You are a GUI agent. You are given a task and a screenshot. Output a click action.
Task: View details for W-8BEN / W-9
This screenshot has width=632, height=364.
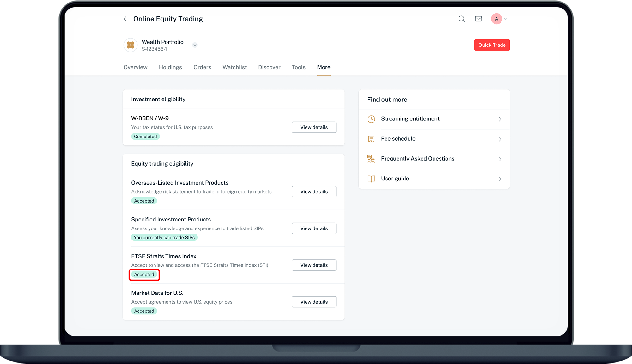pyautogui.click(x=314, y=127)
